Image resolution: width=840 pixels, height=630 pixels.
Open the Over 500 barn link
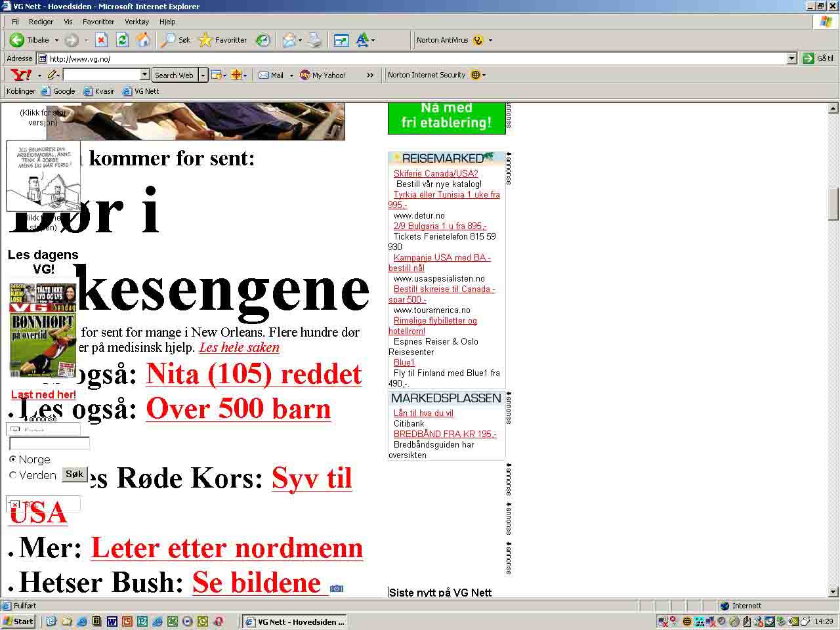tap(238, 409)
